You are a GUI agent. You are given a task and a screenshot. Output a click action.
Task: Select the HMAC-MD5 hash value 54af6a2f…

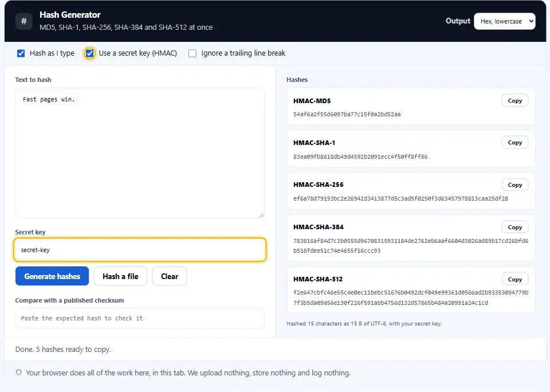click(x=347, y=115)
